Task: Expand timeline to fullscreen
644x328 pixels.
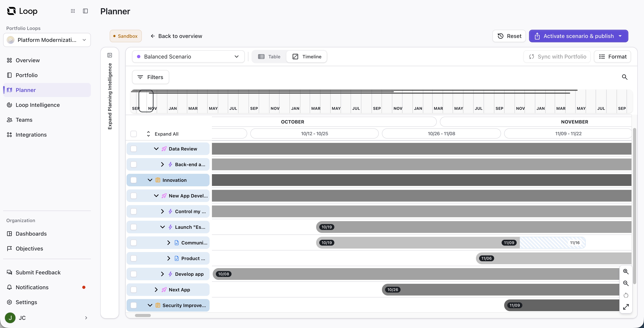Action: [626, 307]
